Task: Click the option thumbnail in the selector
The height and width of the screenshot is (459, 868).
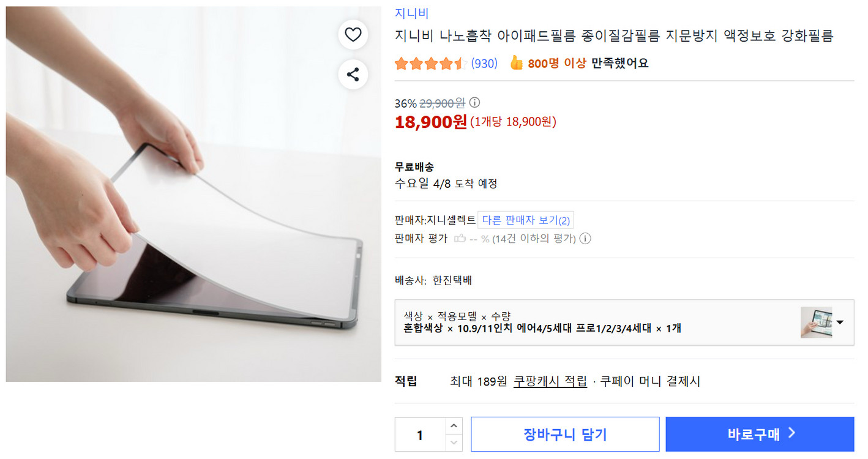Action: (816, 322)
